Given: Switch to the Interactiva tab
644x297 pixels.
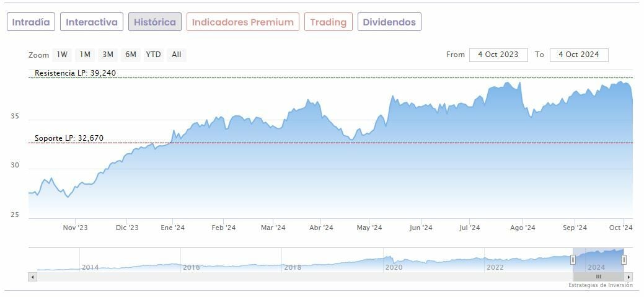Looking at the screenshot, I should click(92, 22).
